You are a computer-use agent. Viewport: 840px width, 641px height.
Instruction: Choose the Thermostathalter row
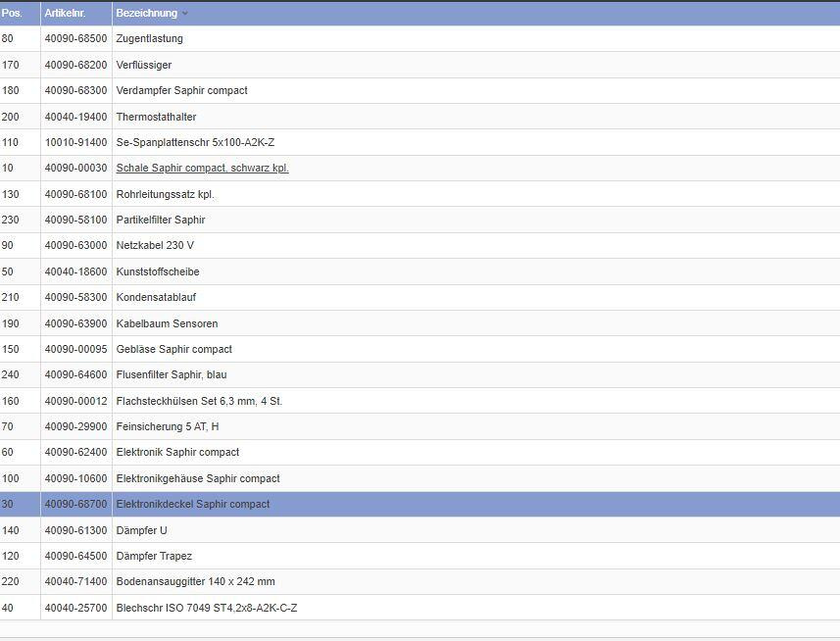156,117
